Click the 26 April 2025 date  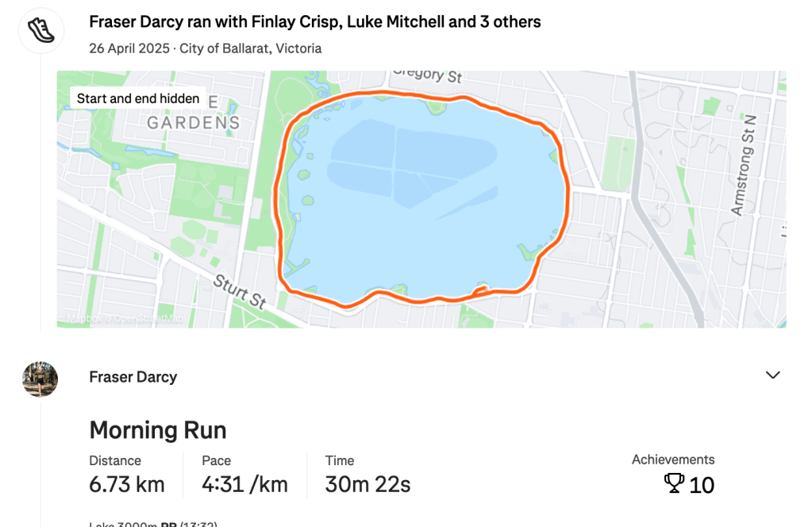pos(129,48)
